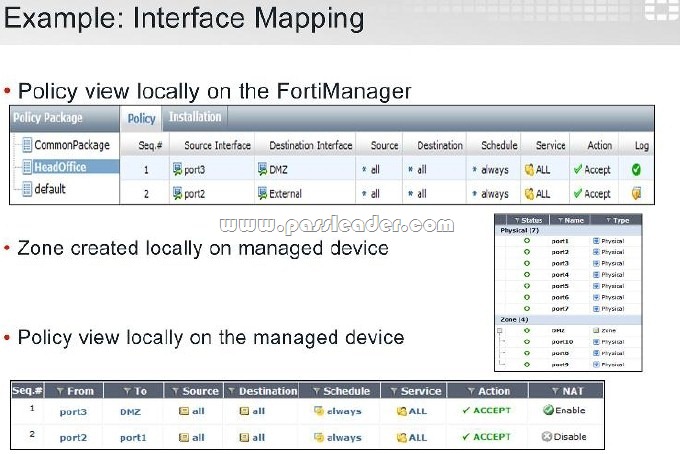The height and width of the screenshot is (454, 680).
Task: Click the ALL service icon in row 1
Action: (x=529, y=170)
